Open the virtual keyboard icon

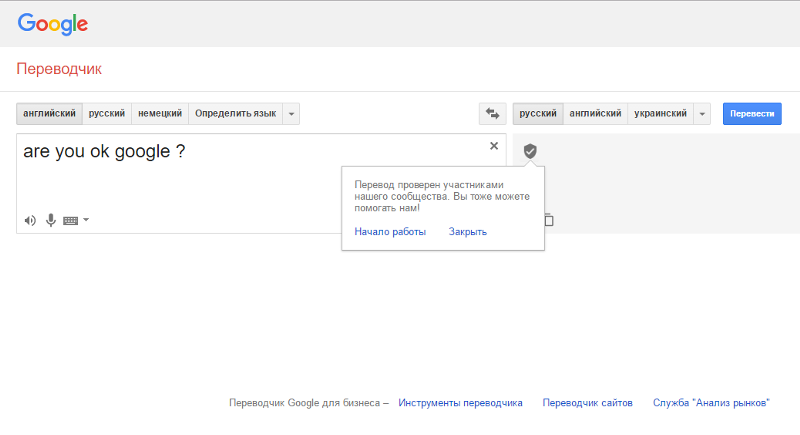[70, 221]
